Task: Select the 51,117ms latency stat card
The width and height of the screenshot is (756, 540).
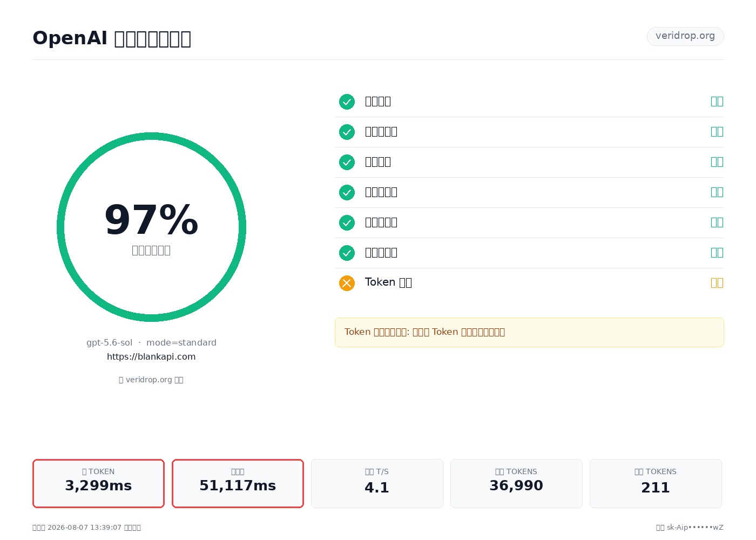Action: [238, 483]
